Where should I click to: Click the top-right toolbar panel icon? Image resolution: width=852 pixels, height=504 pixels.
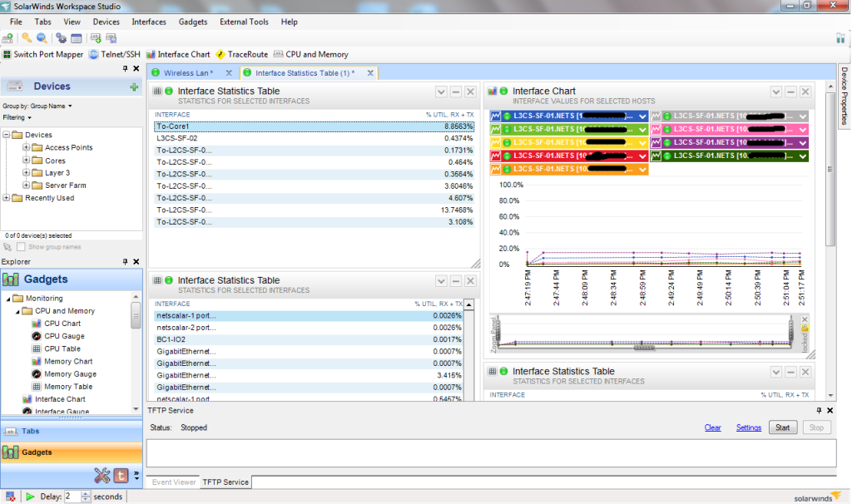[x=840, y=38]
